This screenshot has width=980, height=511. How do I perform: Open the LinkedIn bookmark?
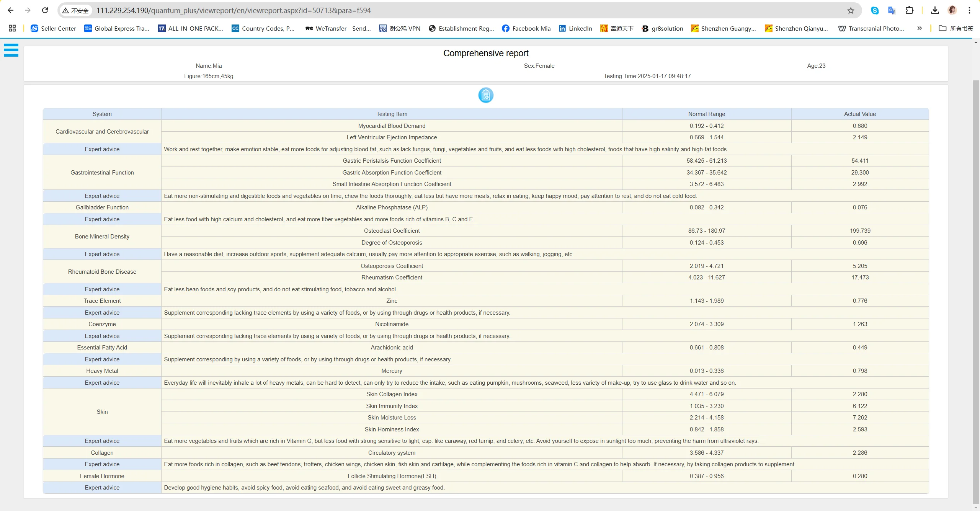coord(575,28)
